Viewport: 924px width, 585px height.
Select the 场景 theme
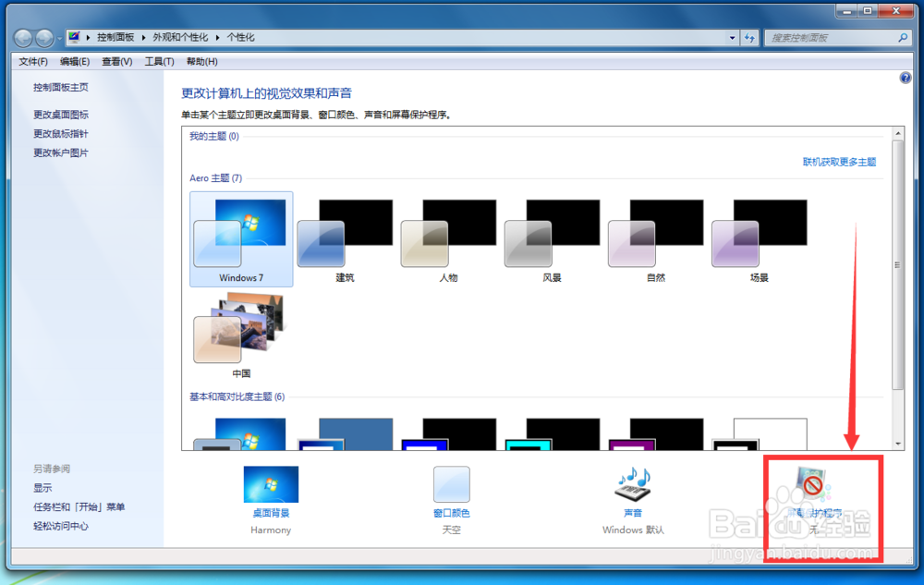[x=760, y=239]
